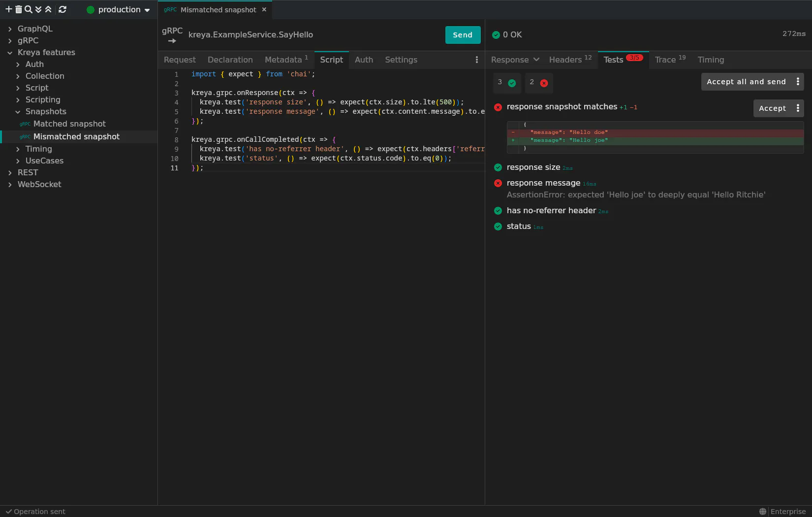Open the Settings tab
Screen dimensions: 812x517
[401, 60]
